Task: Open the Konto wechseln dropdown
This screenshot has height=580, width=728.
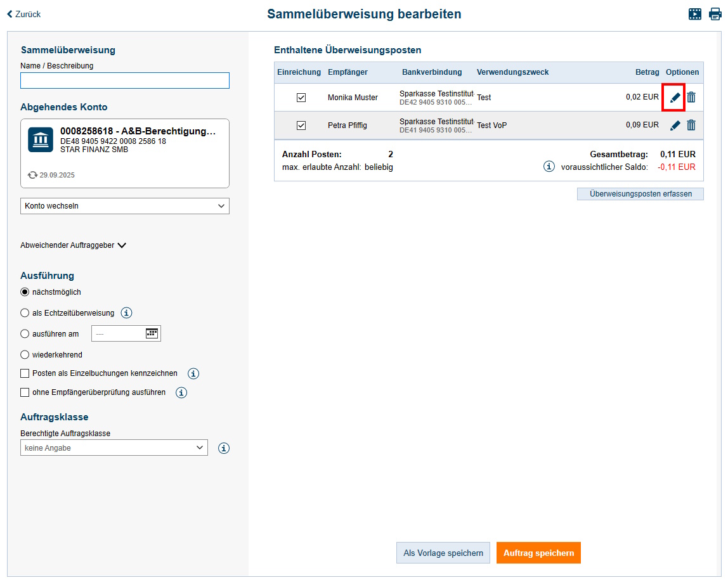Action: tap(124, 206)
